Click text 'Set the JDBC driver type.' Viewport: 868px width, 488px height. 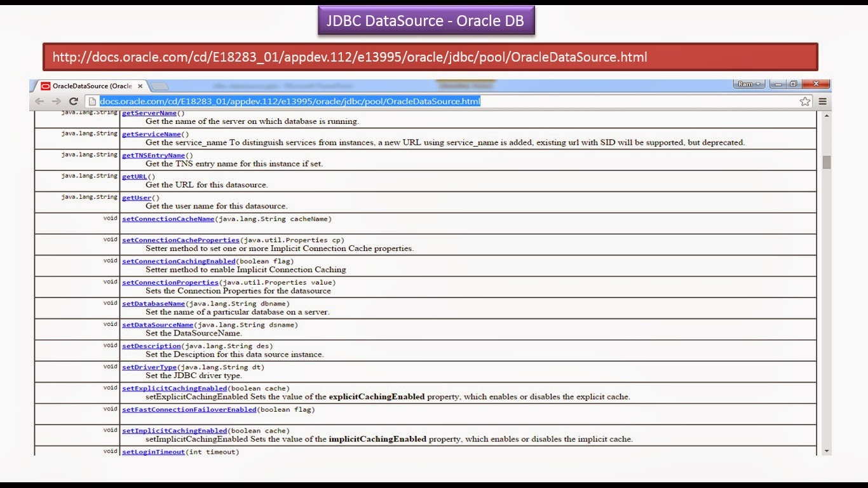point(194,376)
